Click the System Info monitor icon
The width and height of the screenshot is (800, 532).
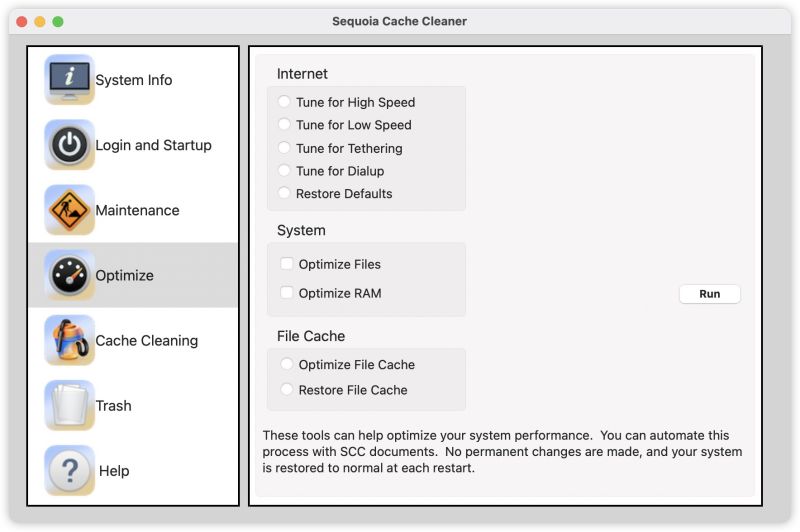coord(69,80)
